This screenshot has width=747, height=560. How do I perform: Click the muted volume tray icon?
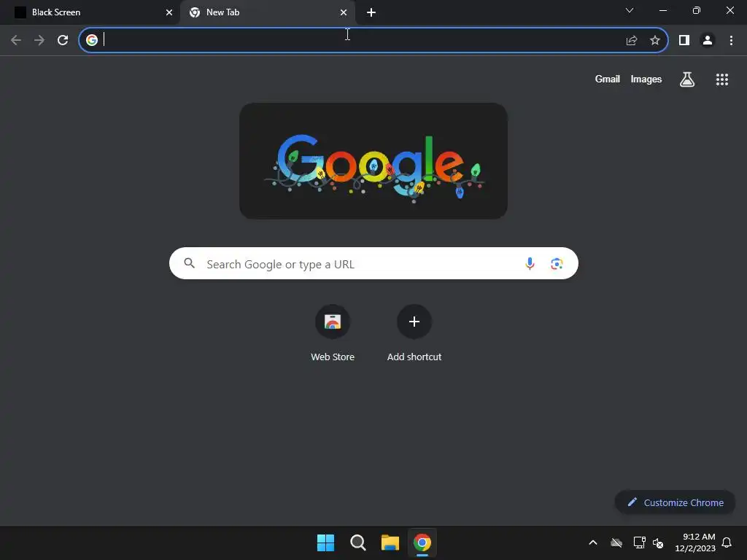tap(658, 542)
